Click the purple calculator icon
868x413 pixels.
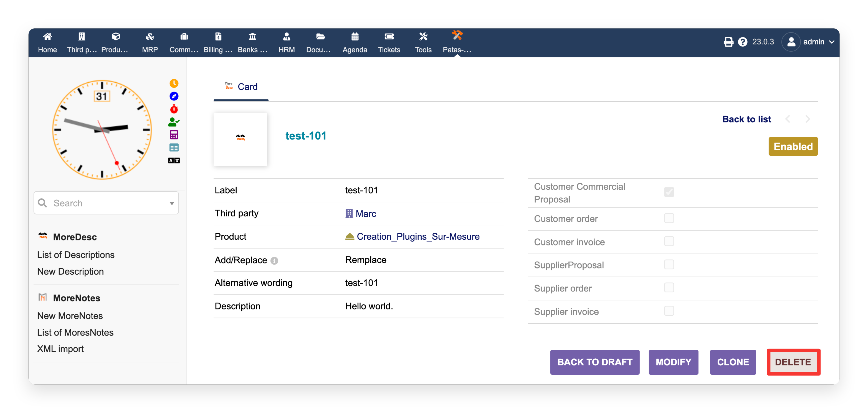(174, 135)
